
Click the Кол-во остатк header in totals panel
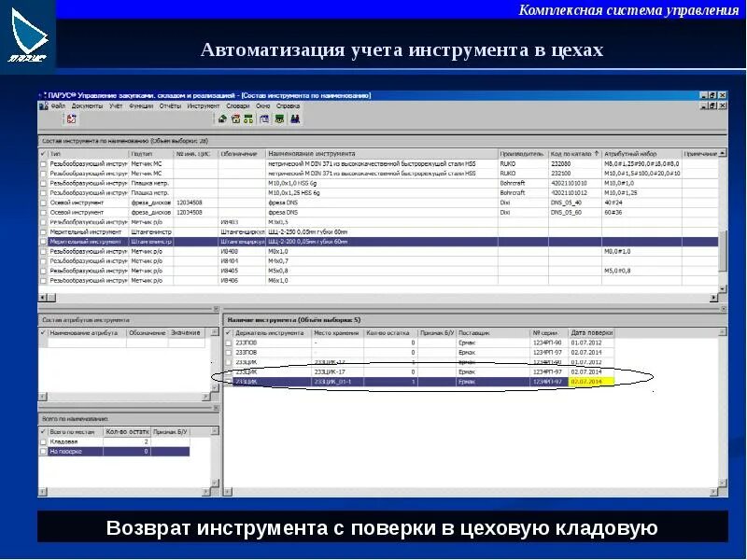(127, 432)
